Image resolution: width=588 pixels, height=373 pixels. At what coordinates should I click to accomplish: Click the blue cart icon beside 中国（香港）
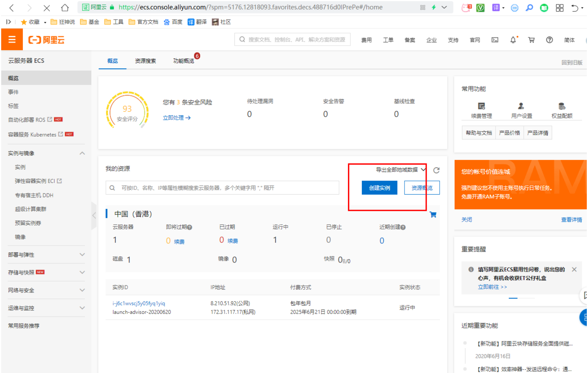[433, 214]
